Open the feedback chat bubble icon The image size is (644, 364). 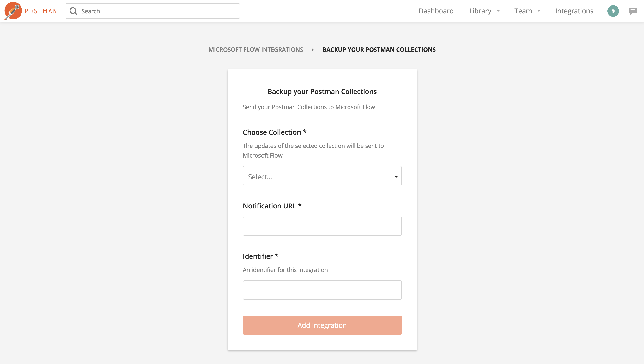(633, 11)
